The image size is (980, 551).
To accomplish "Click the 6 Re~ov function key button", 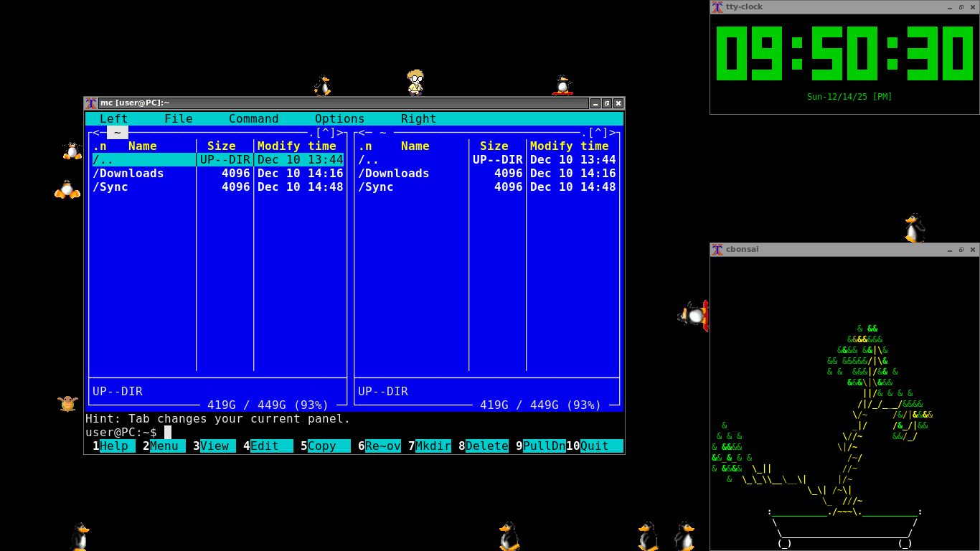I will pyautogui.click(x=380, y=446).
